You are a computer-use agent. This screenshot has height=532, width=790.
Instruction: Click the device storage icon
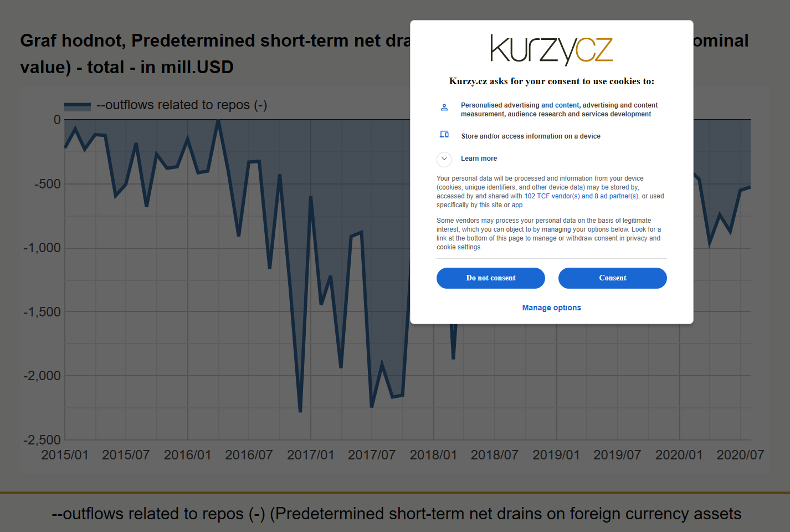(444, 134)
